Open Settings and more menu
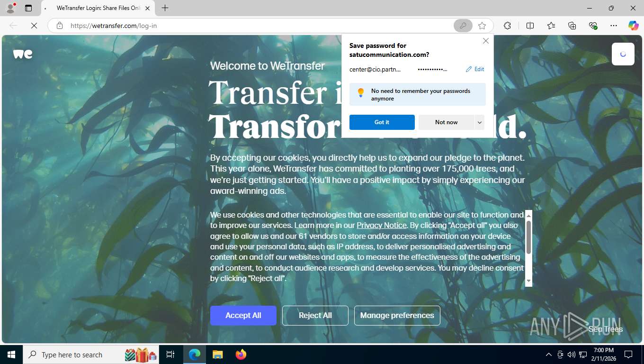644x364 pixels. click(614, 26)
